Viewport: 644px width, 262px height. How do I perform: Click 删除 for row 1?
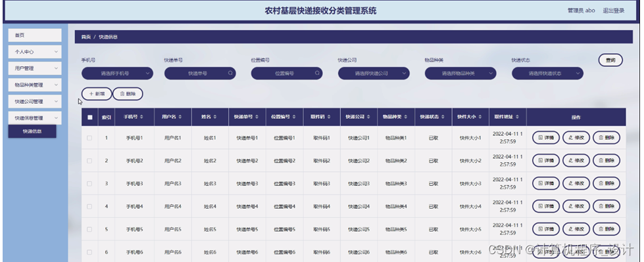click(x=607, y=138)
